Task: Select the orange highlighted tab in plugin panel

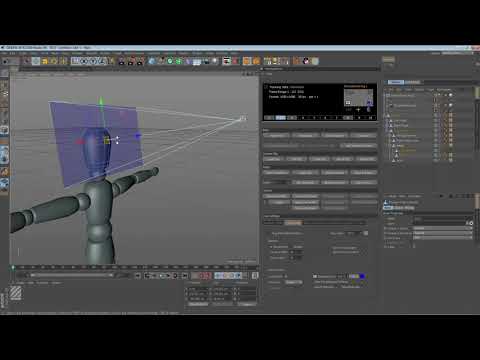Action: click(293, 223)
